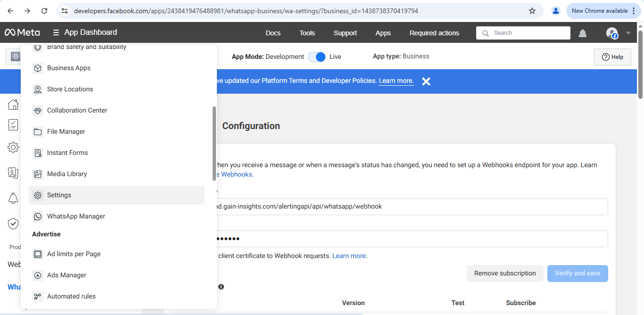Open the App Dashboard hamburger menu
This screenshot has height=315, width=644.
tap(55, 32)
